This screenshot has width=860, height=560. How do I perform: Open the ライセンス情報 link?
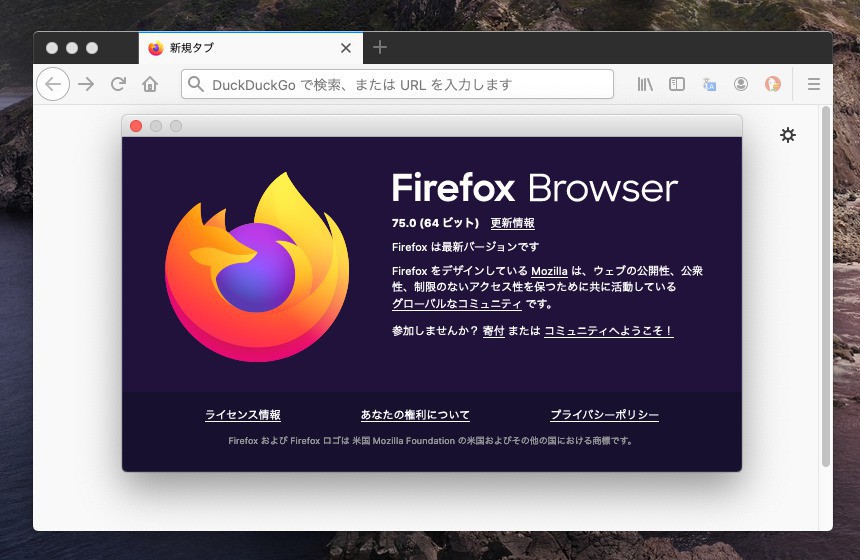coord(243,415)
